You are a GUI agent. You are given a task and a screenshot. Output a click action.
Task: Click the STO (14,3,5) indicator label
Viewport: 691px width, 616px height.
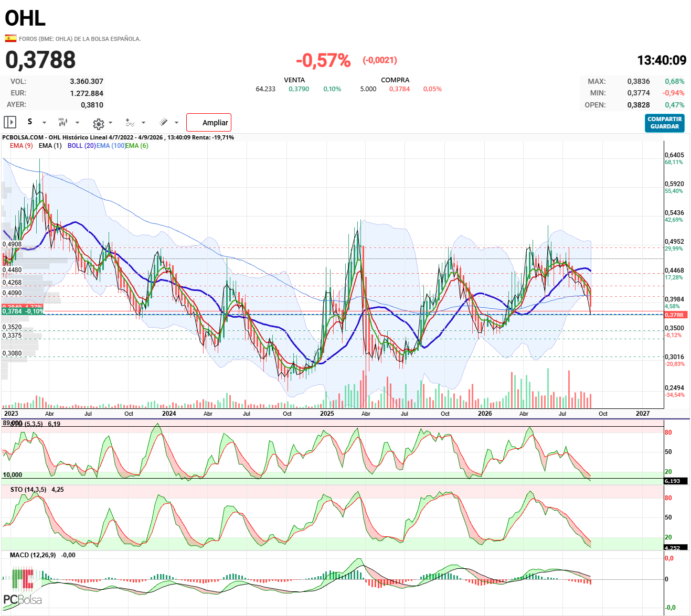tap(28, 490)
